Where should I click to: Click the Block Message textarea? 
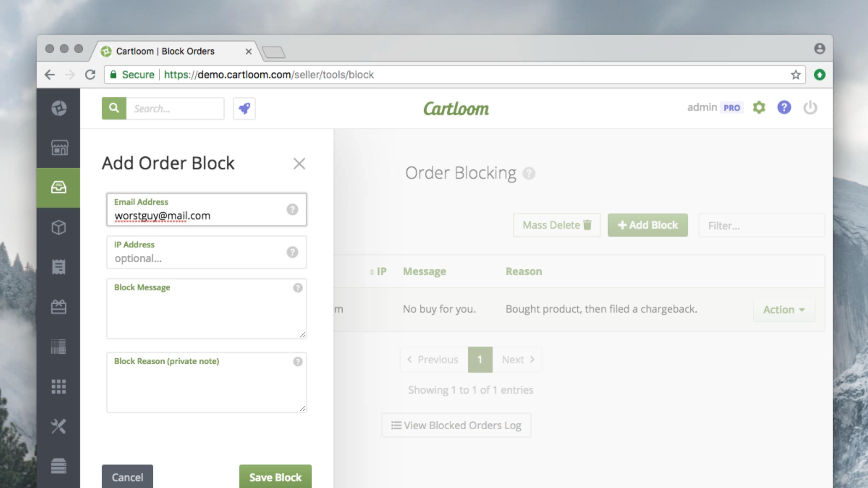click(x=207, y=309)
